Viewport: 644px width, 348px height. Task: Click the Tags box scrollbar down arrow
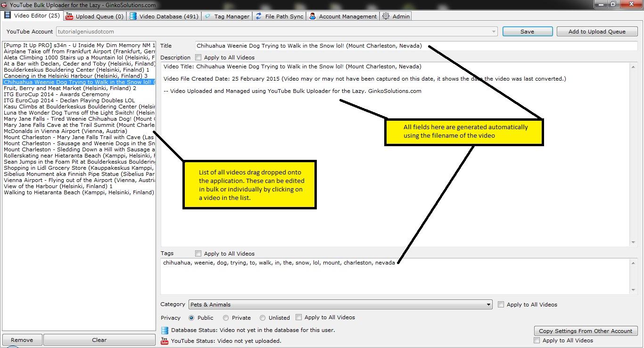(633, 290)
